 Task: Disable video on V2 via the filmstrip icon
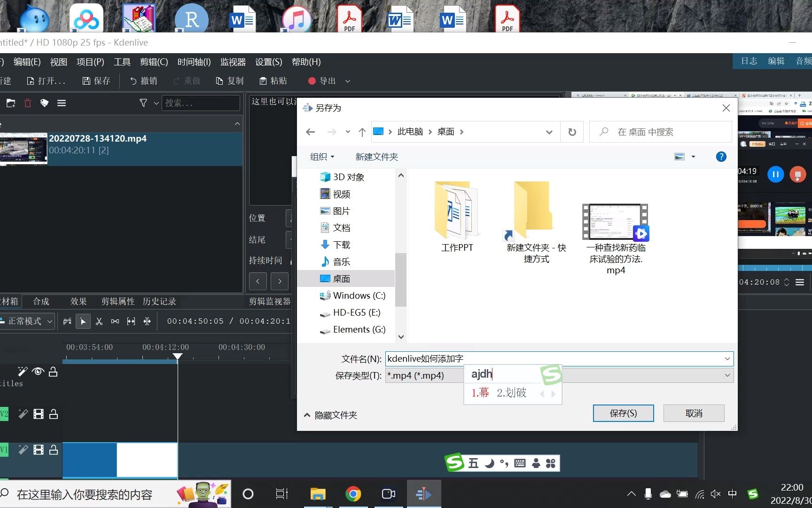[x=38, y=413]
